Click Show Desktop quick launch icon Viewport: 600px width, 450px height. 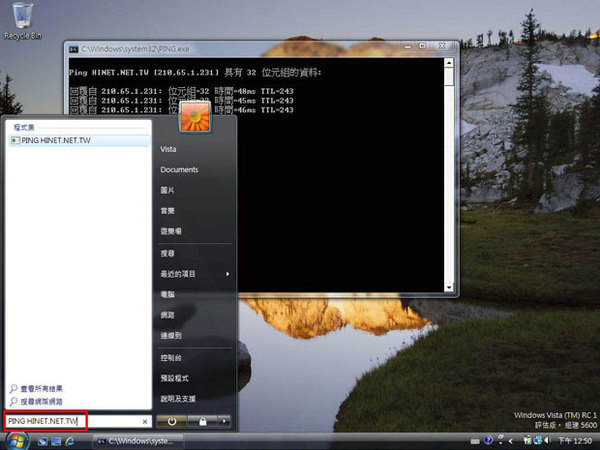42,441
